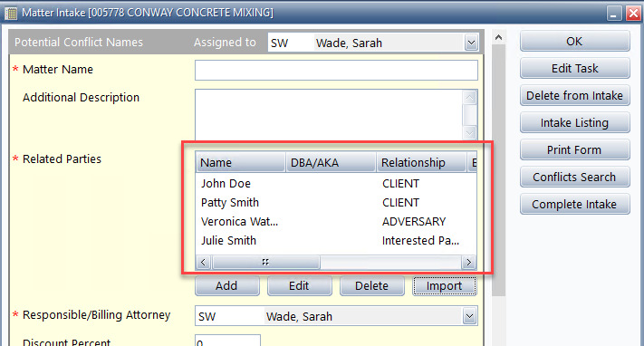644x346 pixels.
Task: Click the Complete Intake button
Action: pos(574,204)
